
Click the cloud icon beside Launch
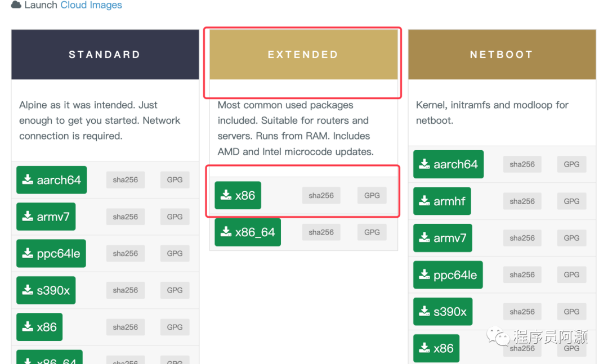(x=16, y=5)
